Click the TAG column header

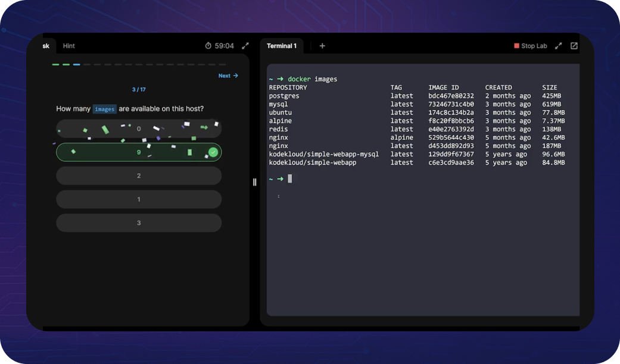coord(396,87)
